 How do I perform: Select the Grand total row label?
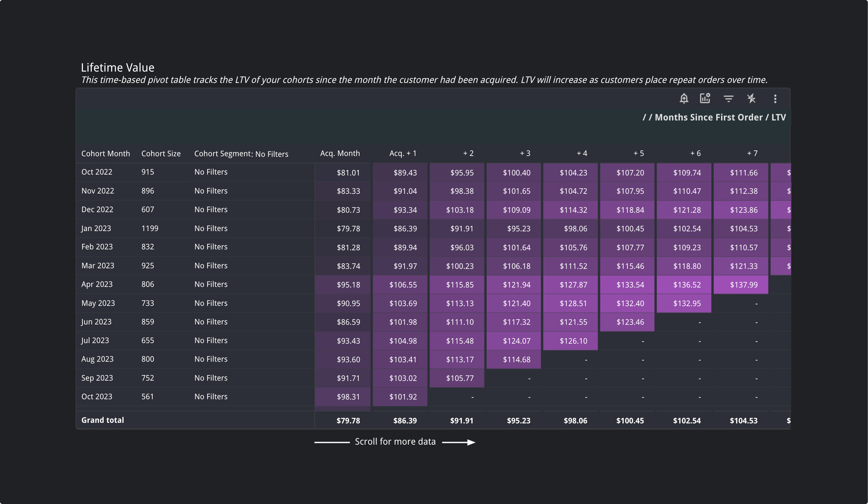[x=103, y=420]
